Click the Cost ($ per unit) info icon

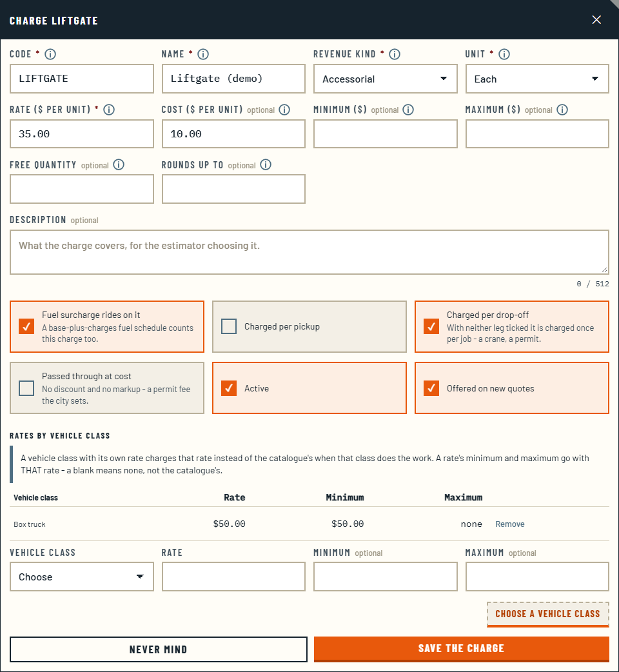[284, 110]
